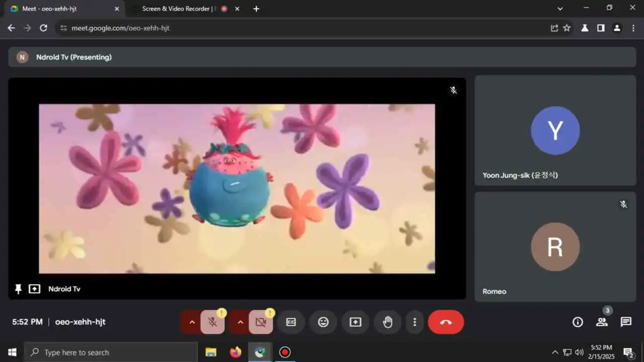Show the participants people panel

click(602, 322)
